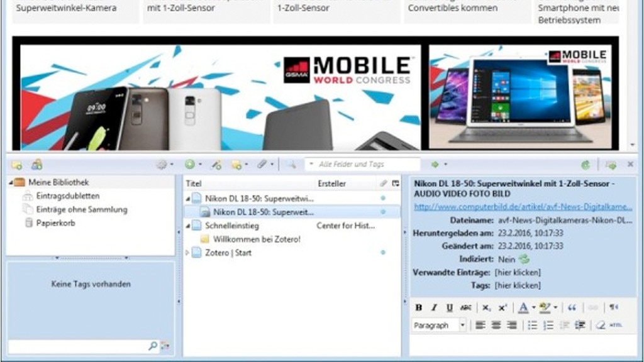Screen dimensions: 644x362
Task: Select Eintragsdubletten in the library tree
Action: point(67,196)
